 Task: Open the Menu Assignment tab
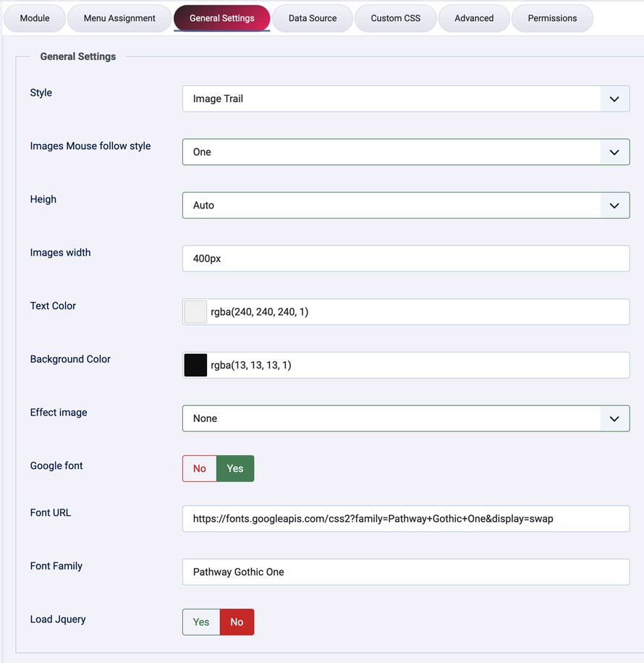click(x=119, y=19)
